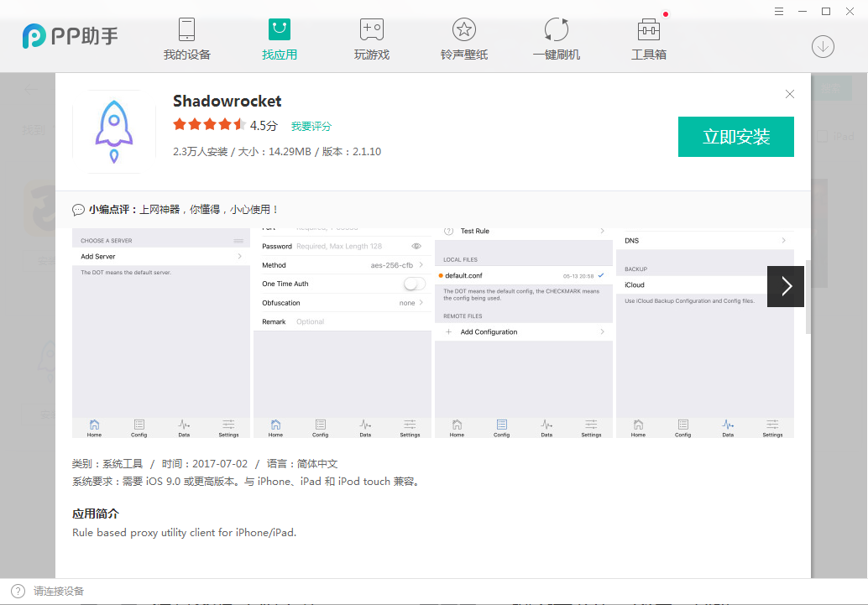Image resolution: width=868 pixels, height=605 pixels.
Task: Click the Remark Optional field in screenshot
Action: 342,321
